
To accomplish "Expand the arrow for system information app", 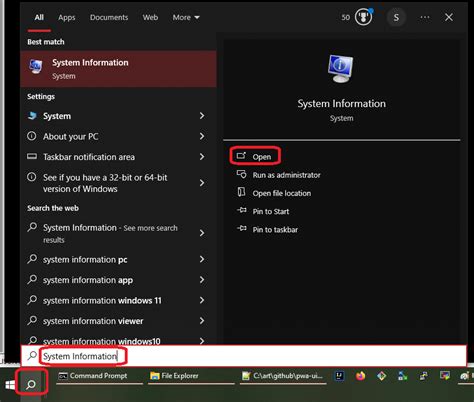I will pos(202,280).
